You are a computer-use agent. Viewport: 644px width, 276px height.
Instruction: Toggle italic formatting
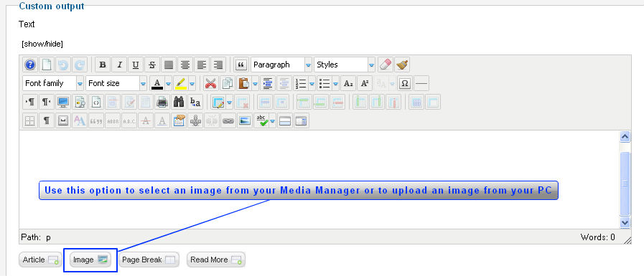(x=119, y=65)
